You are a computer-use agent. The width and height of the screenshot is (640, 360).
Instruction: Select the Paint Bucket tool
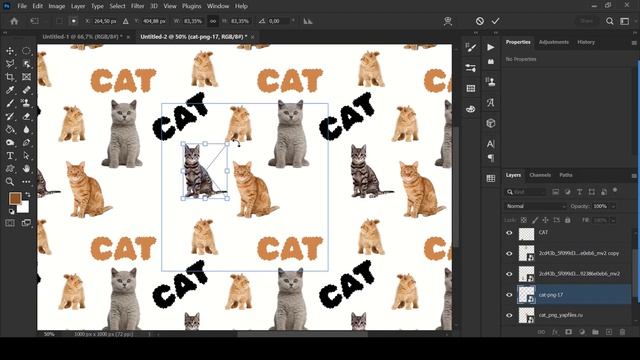point(10,129)
